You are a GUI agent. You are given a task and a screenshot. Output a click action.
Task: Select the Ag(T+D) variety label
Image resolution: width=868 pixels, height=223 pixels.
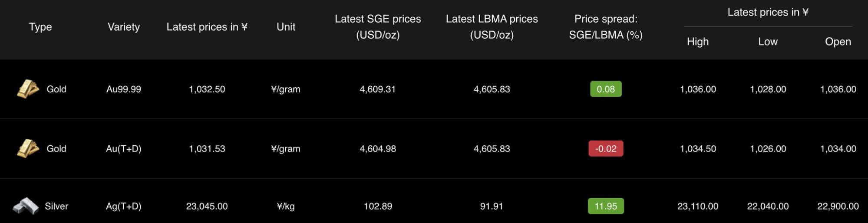(x=124, y=206)
